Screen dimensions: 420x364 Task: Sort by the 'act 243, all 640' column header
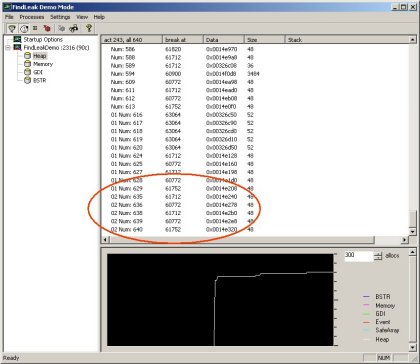point(132,40)
